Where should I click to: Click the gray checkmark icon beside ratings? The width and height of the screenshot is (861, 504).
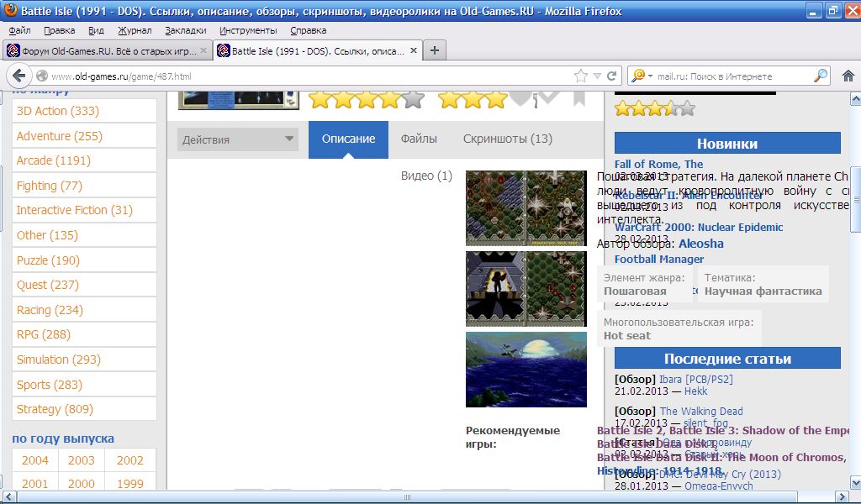pyautogui.click(x=548, y=97)
